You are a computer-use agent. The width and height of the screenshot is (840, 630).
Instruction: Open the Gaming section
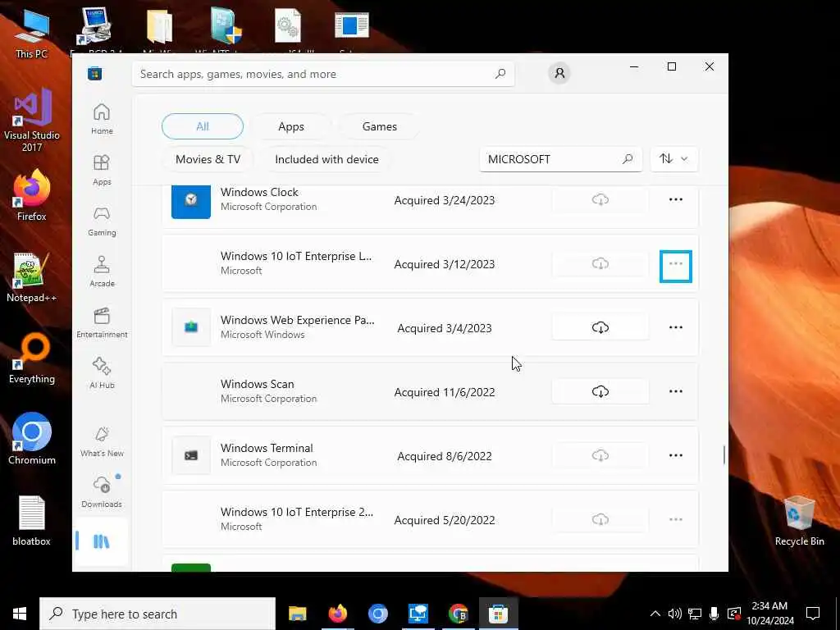click(x=102, y=221)
